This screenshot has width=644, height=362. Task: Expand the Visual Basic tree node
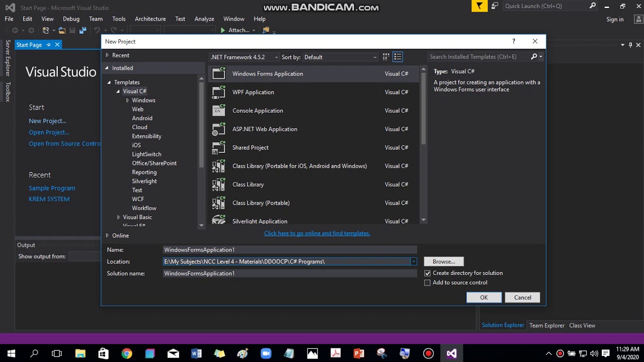tap(119, 217)
